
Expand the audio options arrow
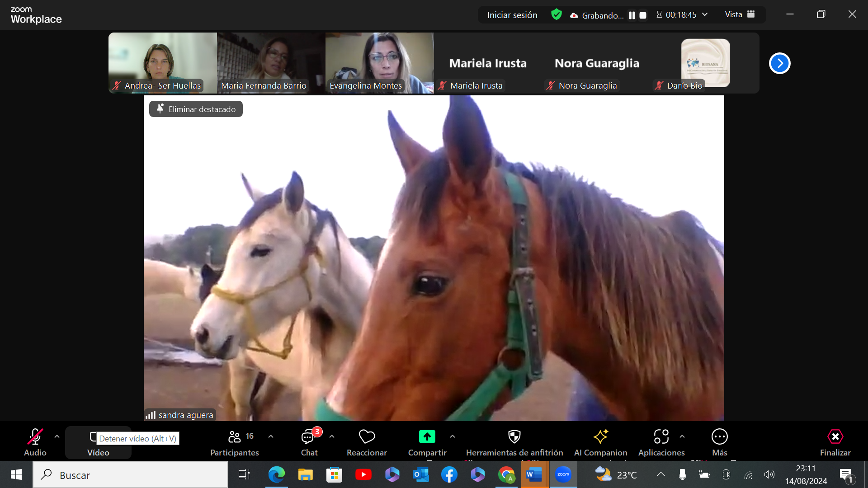(57, 436)
